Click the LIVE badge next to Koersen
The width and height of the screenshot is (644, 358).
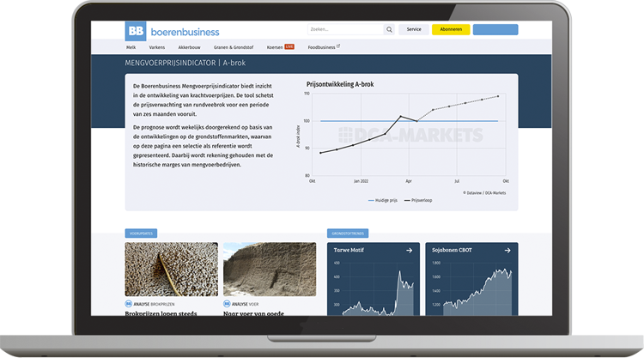[289, 46]
